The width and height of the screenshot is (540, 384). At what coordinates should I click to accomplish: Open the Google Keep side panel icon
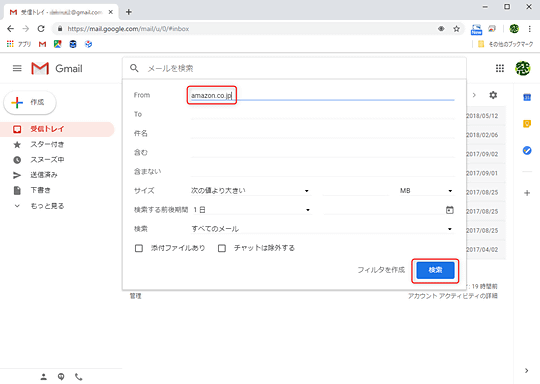[527, 124]
